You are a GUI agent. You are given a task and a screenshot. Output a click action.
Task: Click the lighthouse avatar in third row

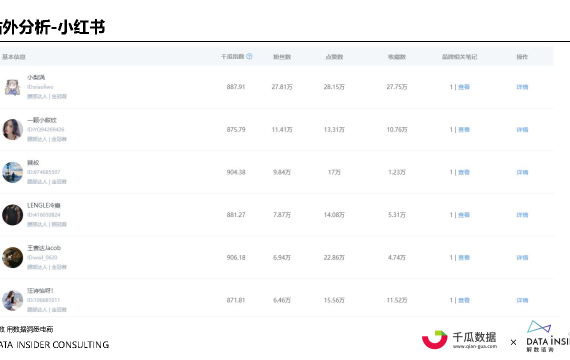[12, 172]
